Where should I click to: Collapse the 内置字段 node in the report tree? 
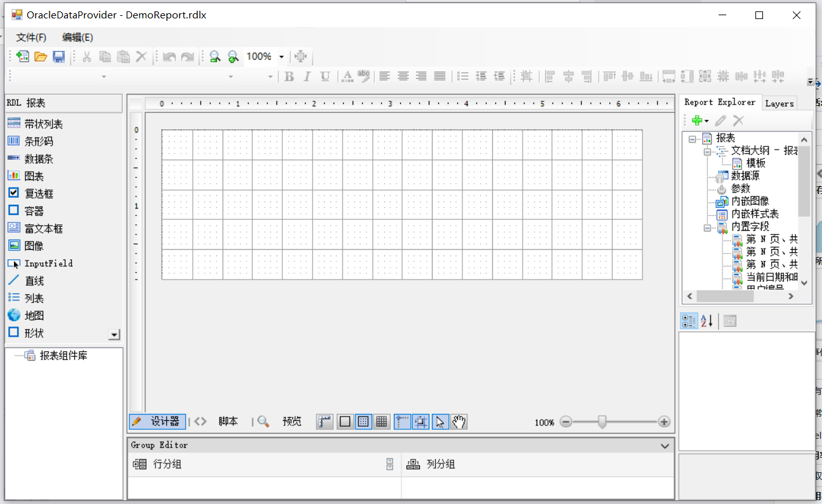[707, 228]
